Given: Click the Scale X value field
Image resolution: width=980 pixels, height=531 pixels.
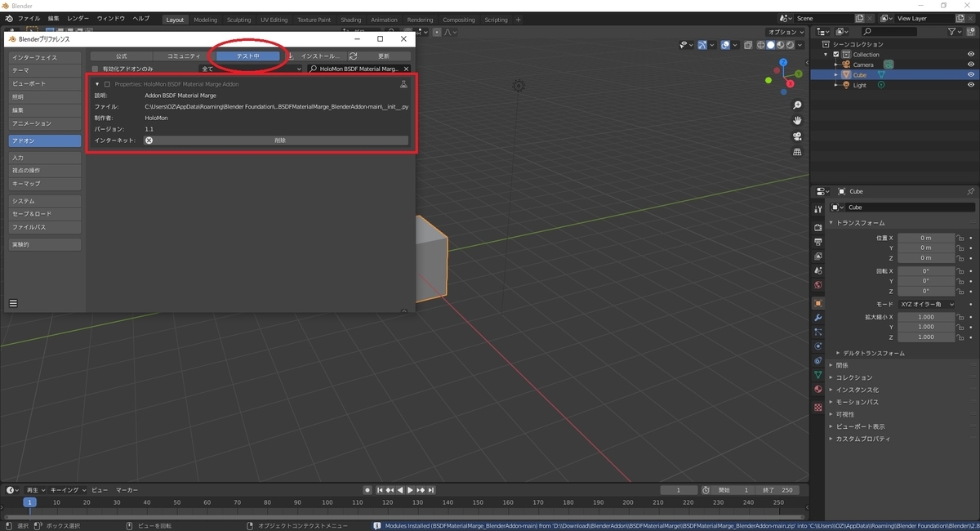Looking at the screenshot, I should point(926,317).
